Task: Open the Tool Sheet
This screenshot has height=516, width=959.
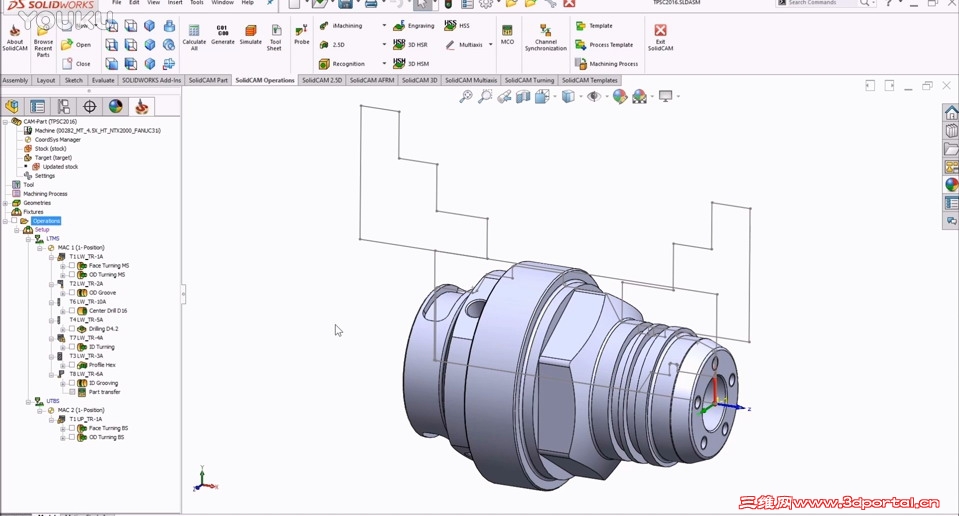Action: pyautogui.click(x=275, y=37)
